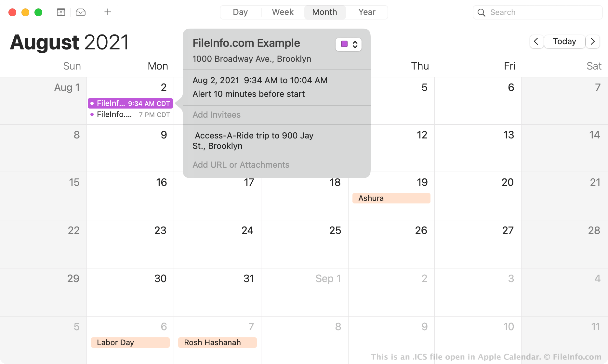Click the yellow minimize window button

point(25,12)
